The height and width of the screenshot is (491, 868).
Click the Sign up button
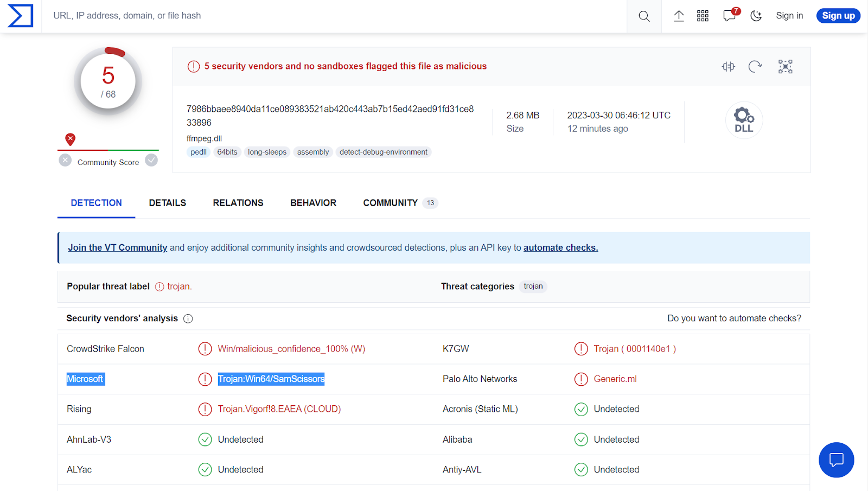click(x=838, y=16)
